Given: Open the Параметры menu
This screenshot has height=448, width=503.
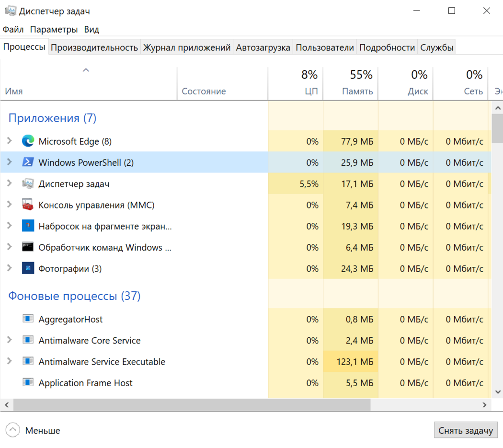Looking at the screenshot, I should point(54,29).
